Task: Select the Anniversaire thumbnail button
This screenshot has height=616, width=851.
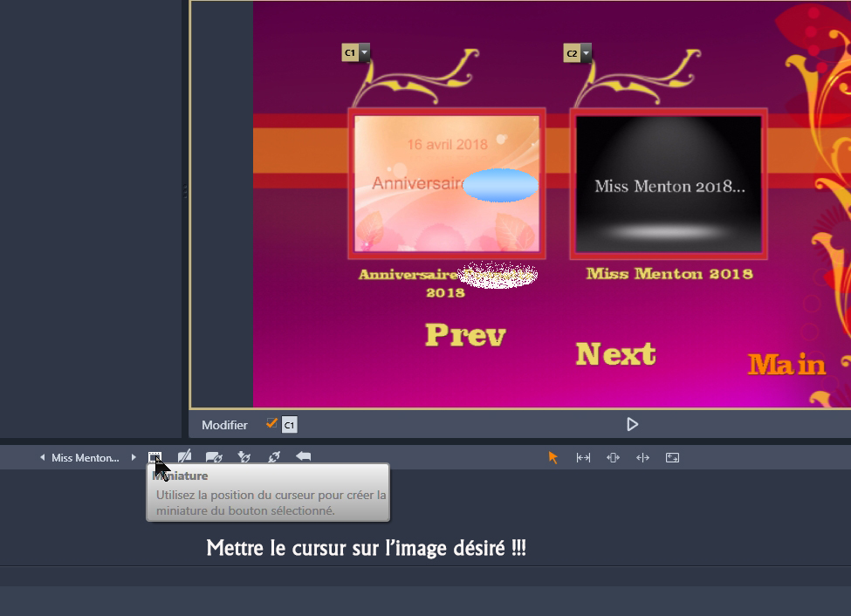Action: tap(447, 183)
